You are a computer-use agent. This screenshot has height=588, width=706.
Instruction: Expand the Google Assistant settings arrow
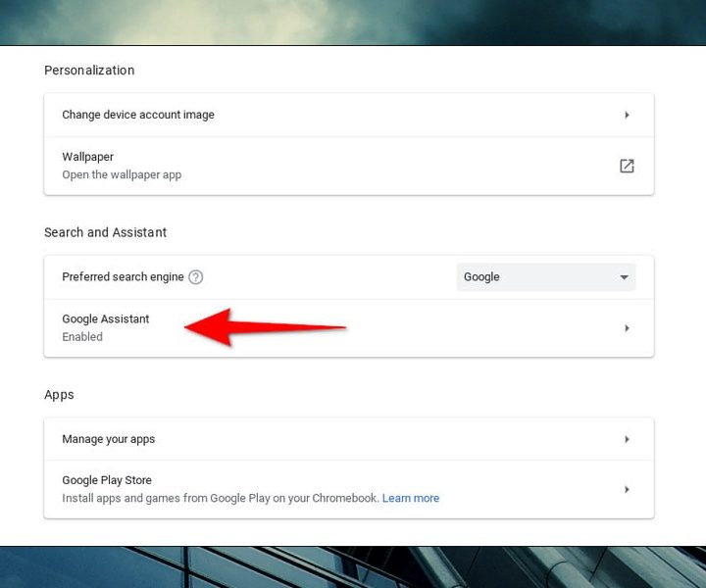[627, 328]
